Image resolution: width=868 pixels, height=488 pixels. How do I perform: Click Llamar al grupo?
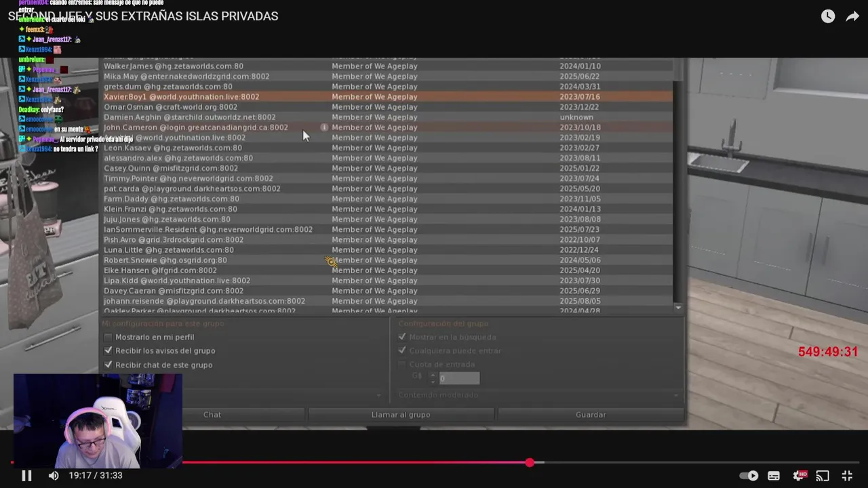pyautogui.click(x=401, y=414)
